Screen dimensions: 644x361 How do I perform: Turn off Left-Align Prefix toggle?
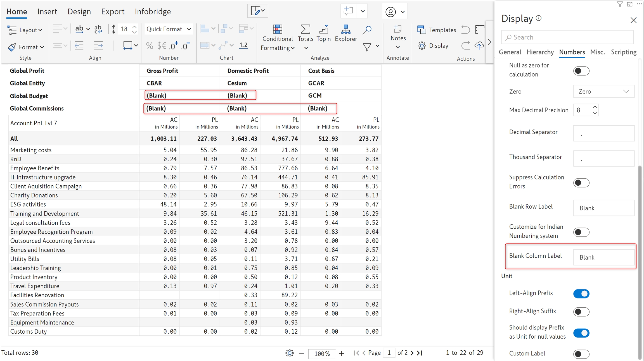(x=581, y=293)
